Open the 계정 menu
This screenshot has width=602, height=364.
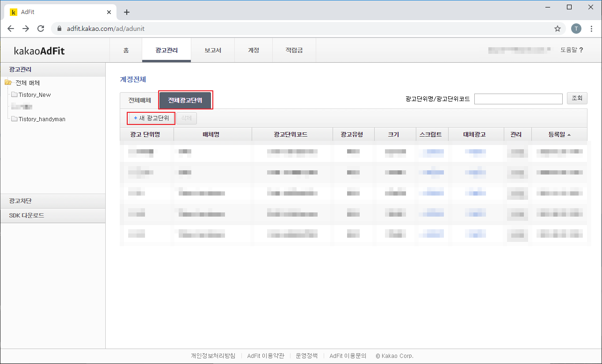click(x=254, y=50)
